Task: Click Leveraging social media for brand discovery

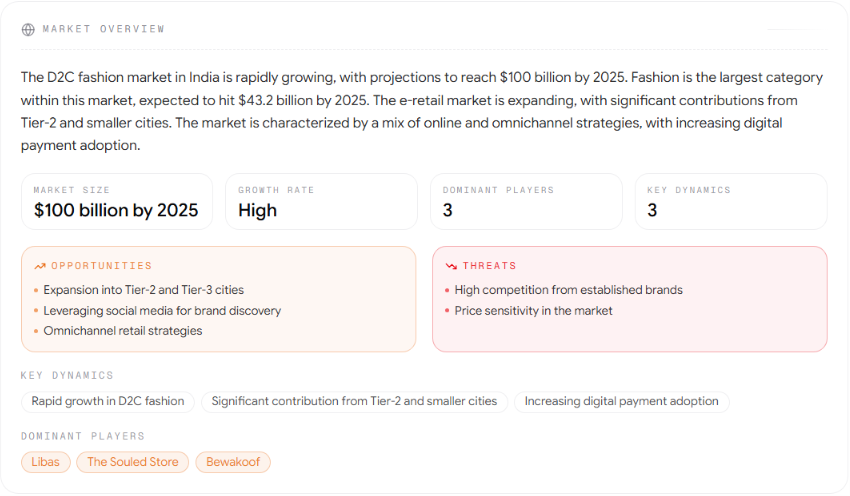Action: coord(162,311)
